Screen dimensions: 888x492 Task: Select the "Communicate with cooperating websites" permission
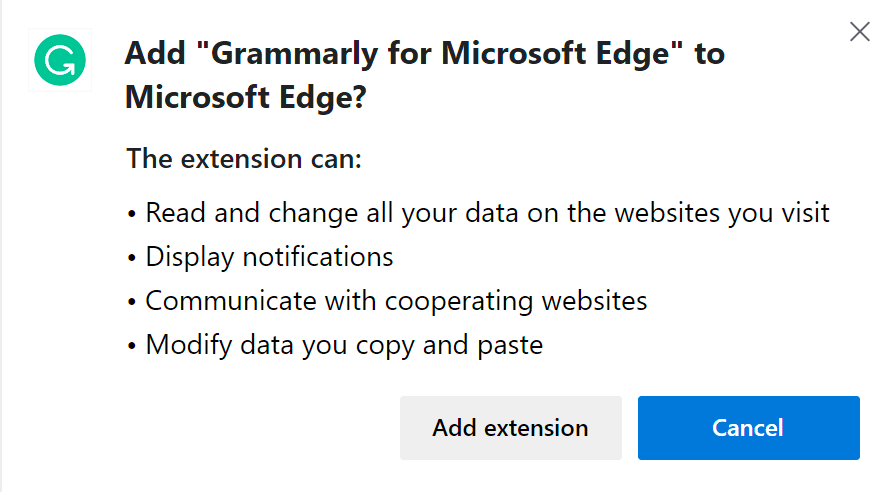(x=396, y=301)
